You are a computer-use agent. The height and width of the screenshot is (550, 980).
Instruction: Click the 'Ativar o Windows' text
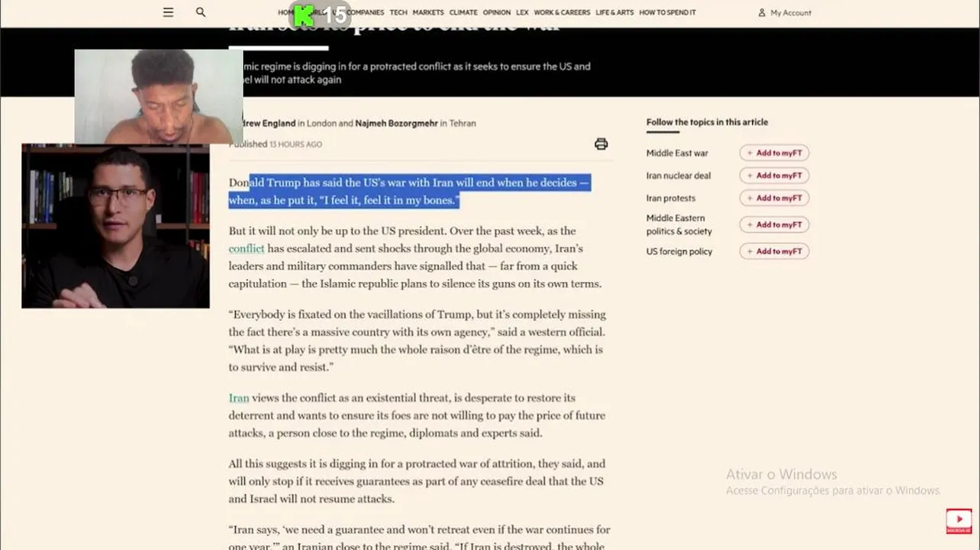click(x=782, y=474)
